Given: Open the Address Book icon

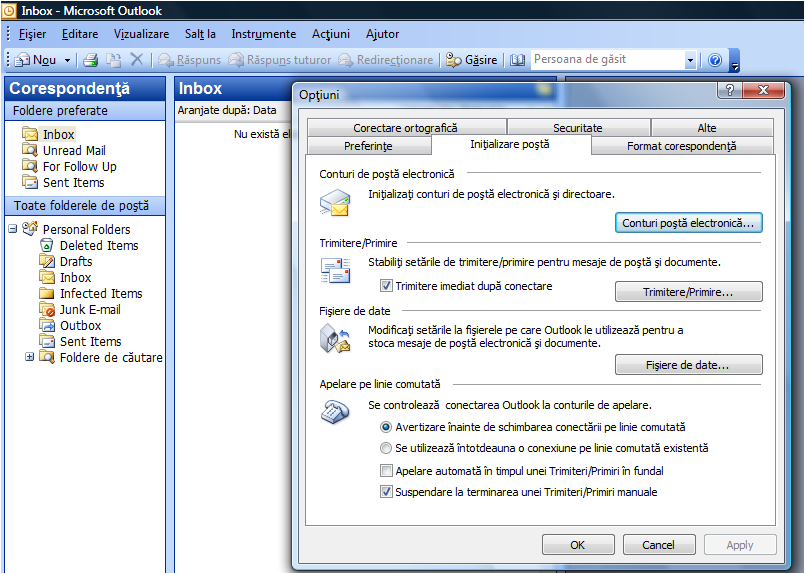Looking at the screenshot, I should coord(518,60).
